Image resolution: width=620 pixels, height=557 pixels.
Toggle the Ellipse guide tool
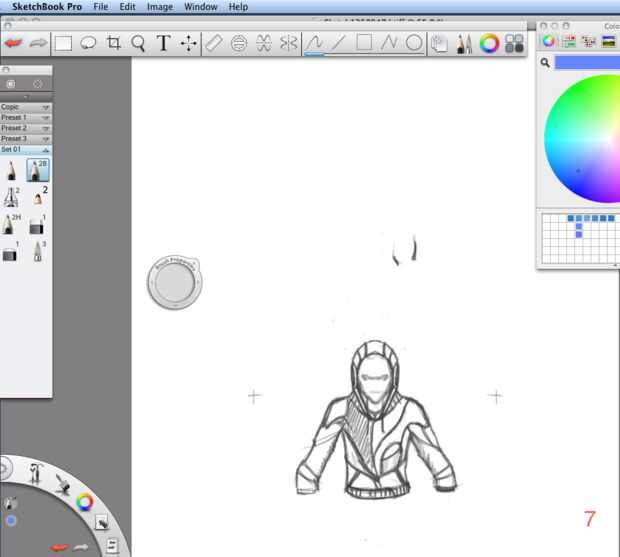239,43
